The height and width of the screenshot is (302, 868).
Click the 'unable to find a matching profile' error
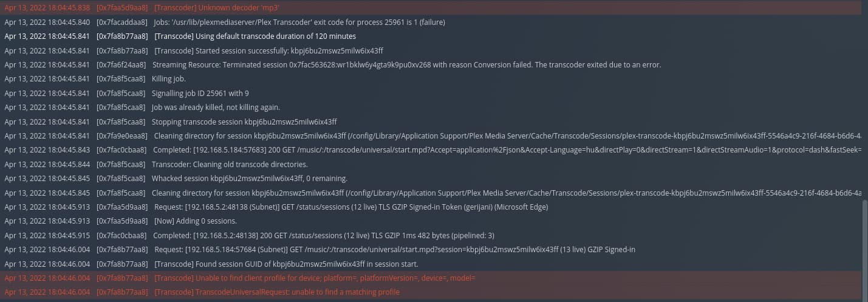431,292
